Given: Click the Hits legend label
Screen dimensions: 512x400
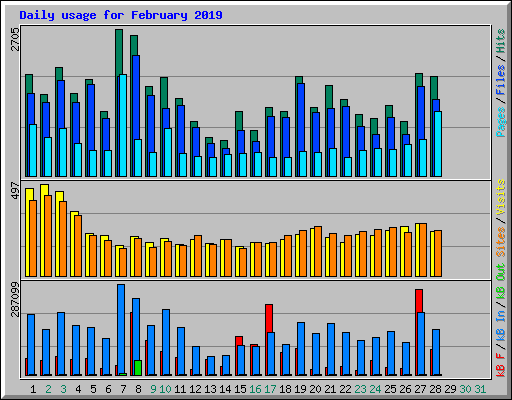Looking at the screenshot, I should pyautogui.click(x=501, y=41).
